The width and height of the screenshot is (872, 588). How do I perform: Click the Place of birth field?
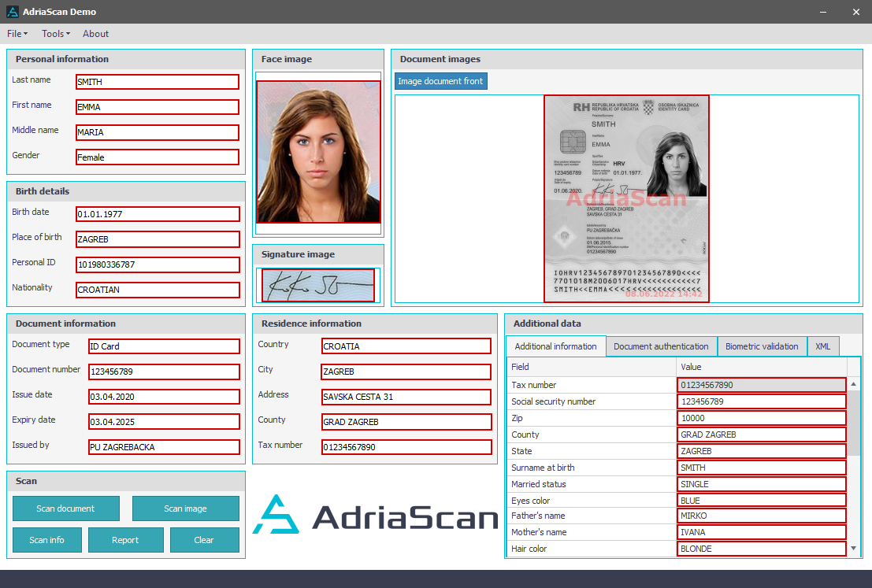(x=158, y=239)
